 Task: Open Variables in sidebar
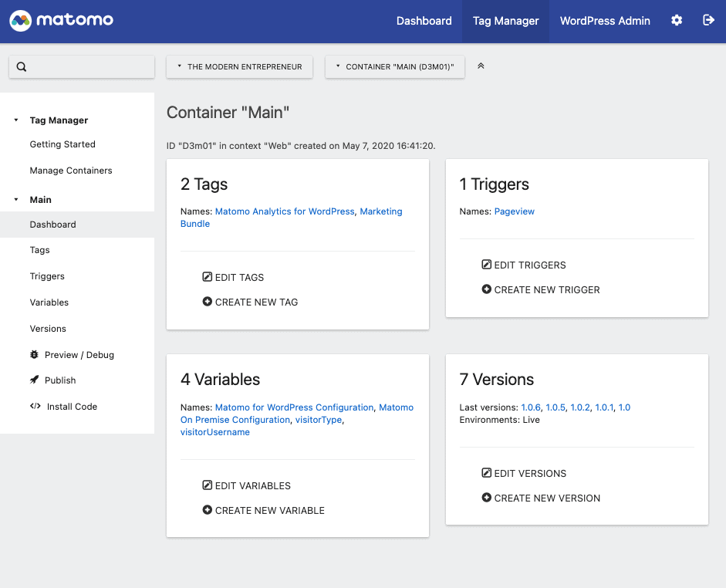(49, 302)
